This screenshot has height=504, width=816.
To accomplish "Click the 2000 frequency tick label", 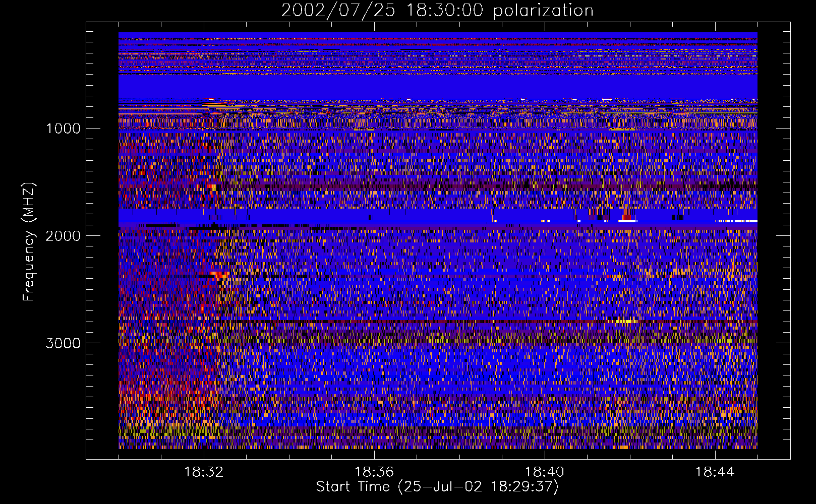I will [63, 236].
